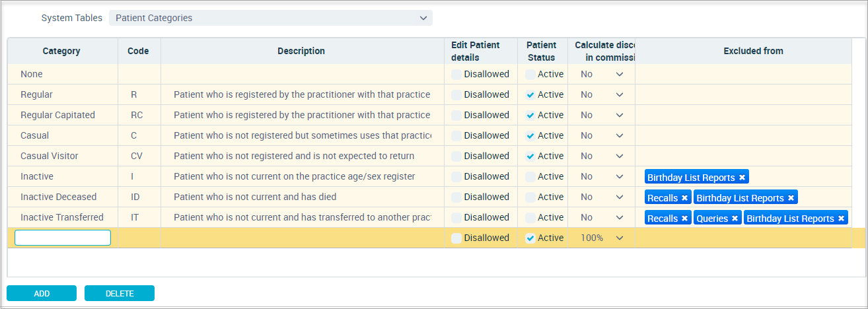The width and height of the screenshot is (868, 309).
Task: Open System Tables Patient Categories dropdown
Action: [x=271, y=18]
